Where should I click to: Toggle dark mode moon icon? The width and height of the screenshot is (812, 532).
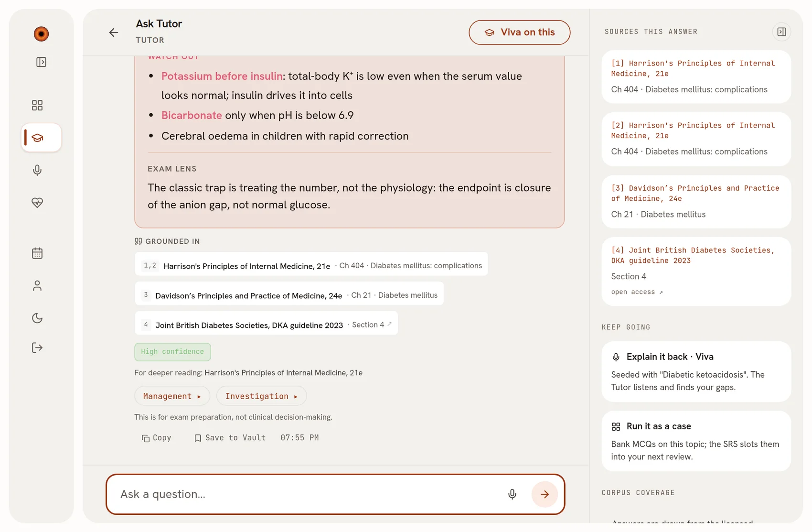[37, 318]
